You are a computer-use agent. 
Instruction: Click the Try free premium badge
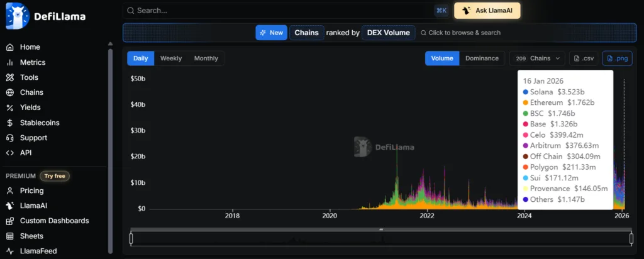pyautogui.click(x=55, y=176)
